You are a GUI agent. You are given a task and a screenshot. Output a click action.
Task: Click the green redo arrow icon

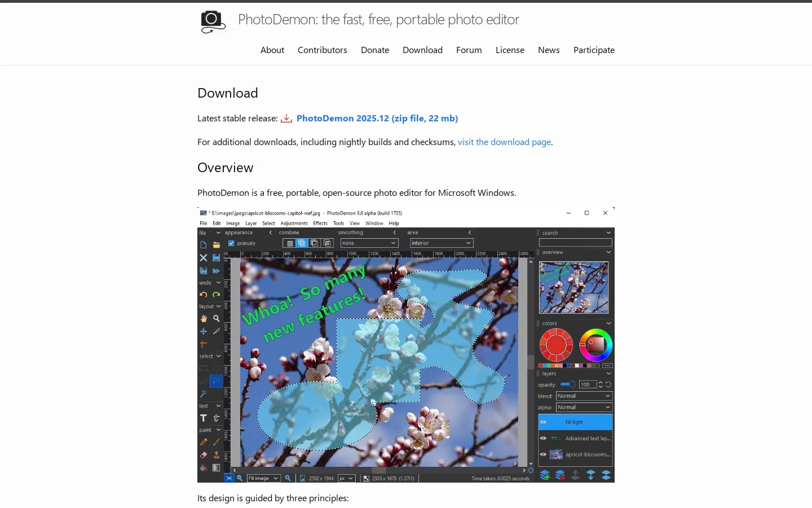(x=216, y=295)
